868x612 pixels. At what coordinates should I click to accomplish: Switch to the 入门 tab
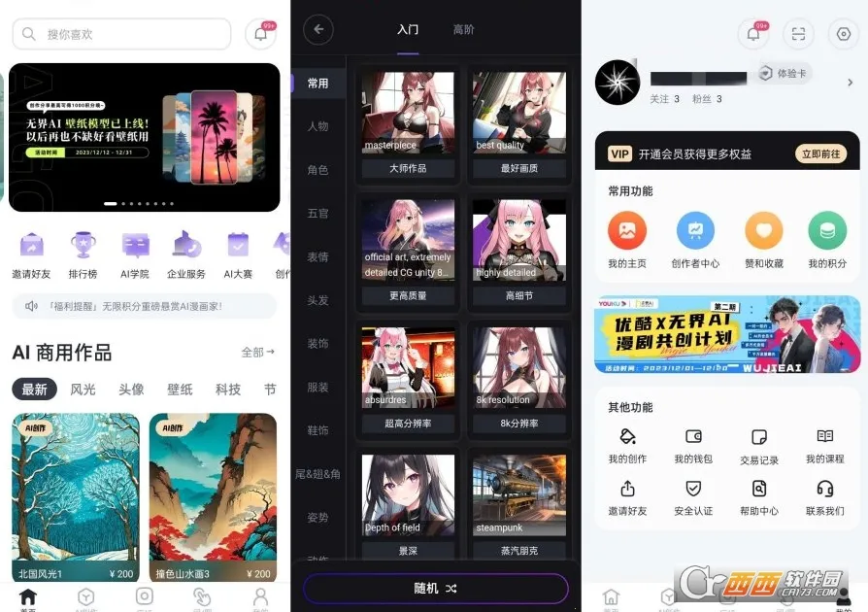pos(408,29)
